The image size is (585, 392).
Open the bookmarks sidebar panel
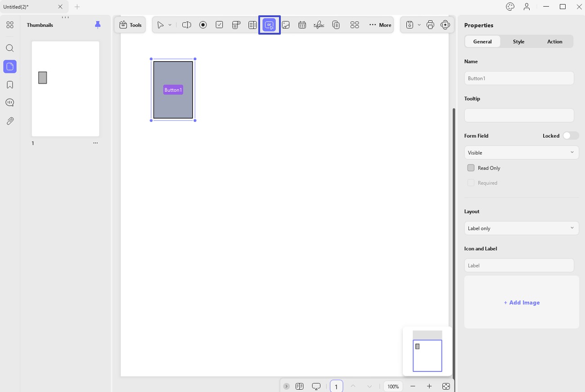tap(10, 85)
